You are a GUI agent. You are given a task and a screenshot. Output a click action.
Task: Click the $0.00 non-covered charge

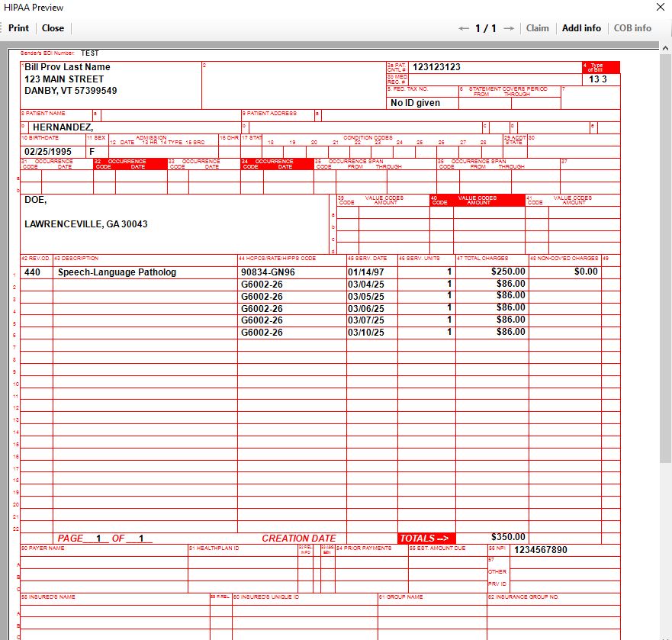[586, 272]
